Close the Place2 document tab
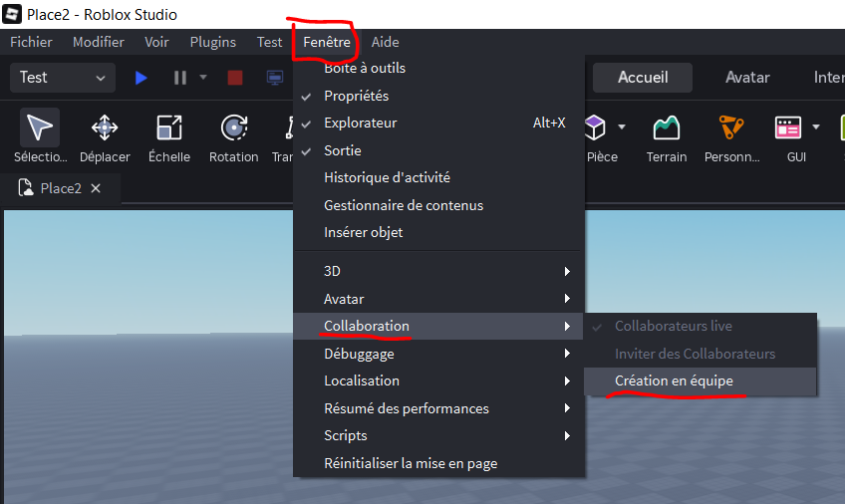The width and height of the screenshot is (845, 504). pos(96,188)
